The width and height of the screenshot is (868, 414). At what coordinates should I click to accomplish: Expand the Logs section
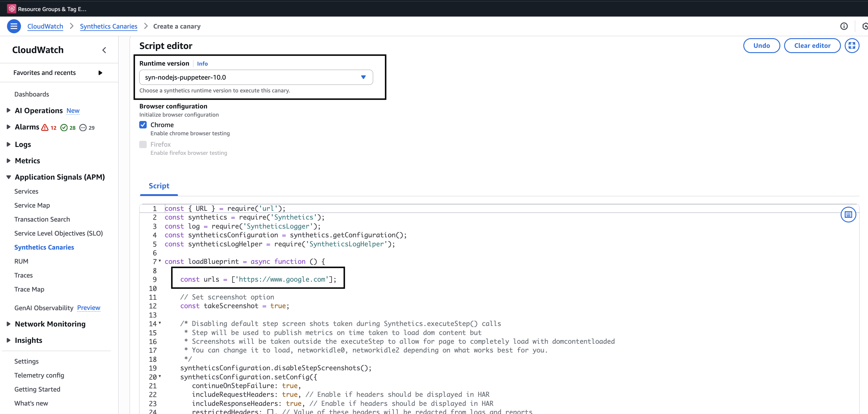click(x=9, y=144)
